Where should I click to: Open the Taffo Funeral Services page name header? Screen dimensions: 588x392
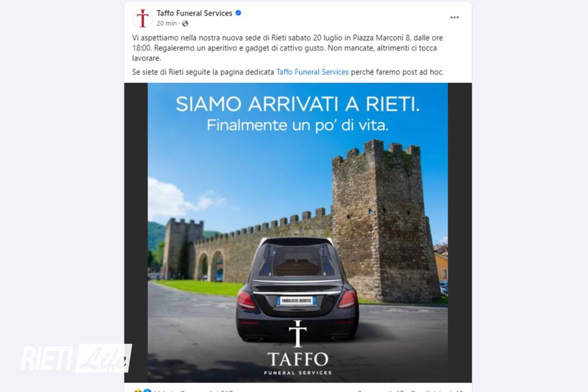[194, 13]
